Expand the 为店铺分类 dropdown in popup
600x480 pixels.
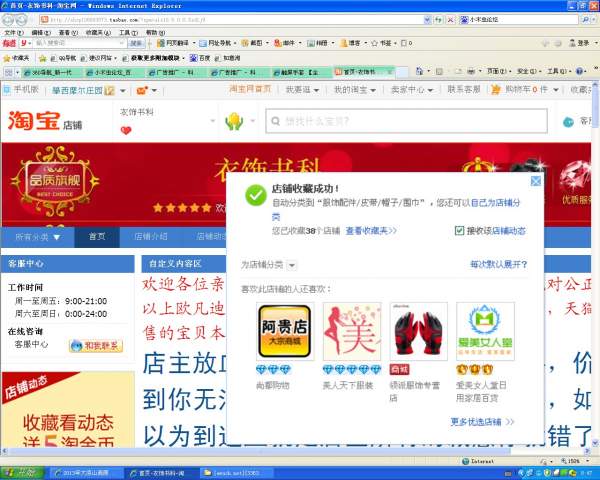[292, 265]
